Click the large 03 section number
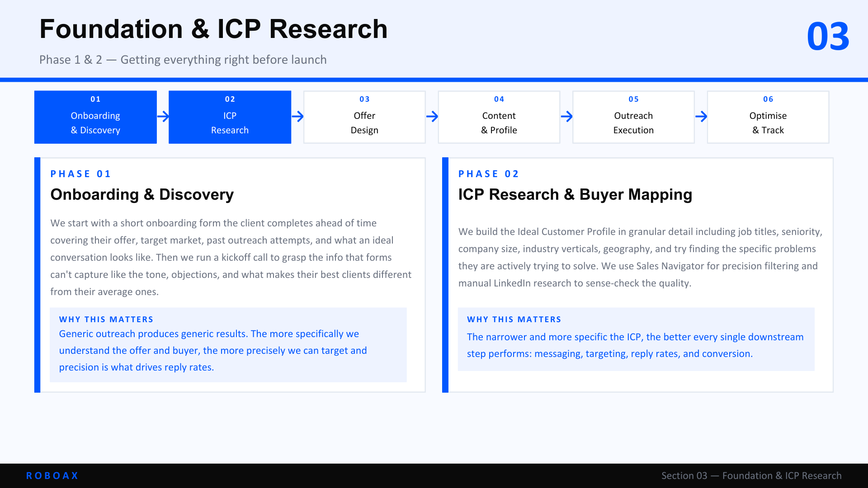The width and height of the screenshot is (868, 488). pos(828,36)
